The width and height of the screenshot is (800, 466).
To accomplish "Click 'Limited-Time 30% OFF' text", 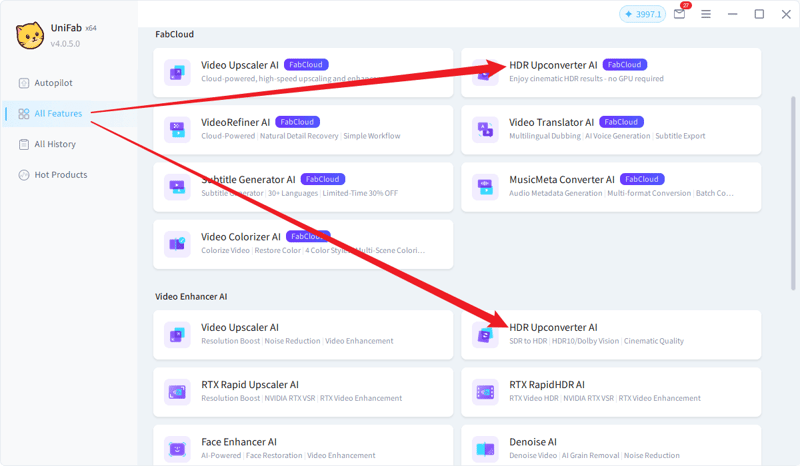I will point(360,193).
